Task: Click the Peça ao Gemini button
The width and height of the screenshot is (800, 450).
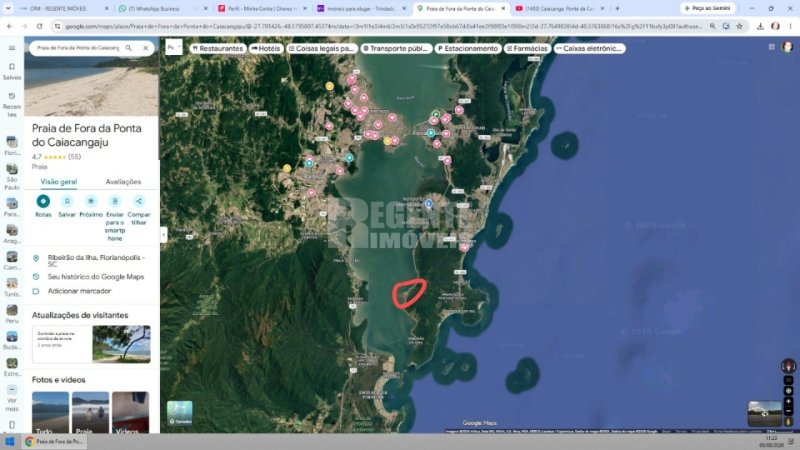Action: (707, 9)
